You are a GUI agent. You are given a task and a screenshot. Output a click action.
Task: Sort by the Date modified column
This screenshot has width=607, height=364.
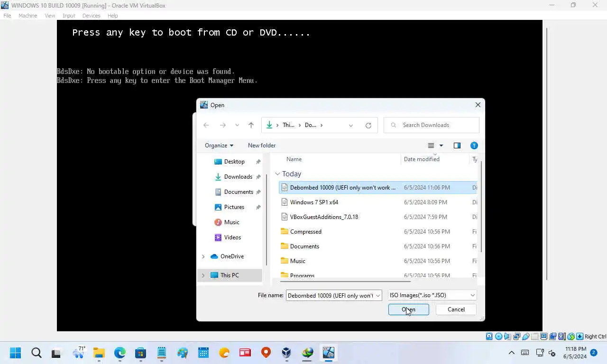[x=422, y=159]
